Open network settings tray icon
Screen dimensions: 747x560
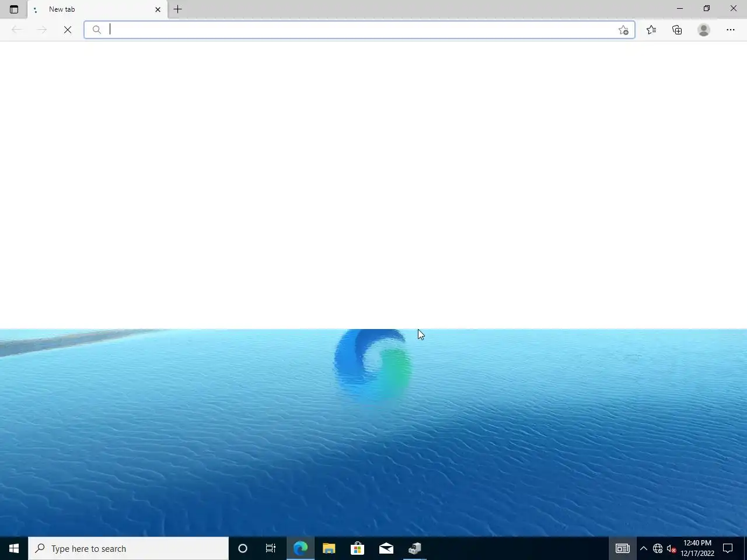click(658, 548)
